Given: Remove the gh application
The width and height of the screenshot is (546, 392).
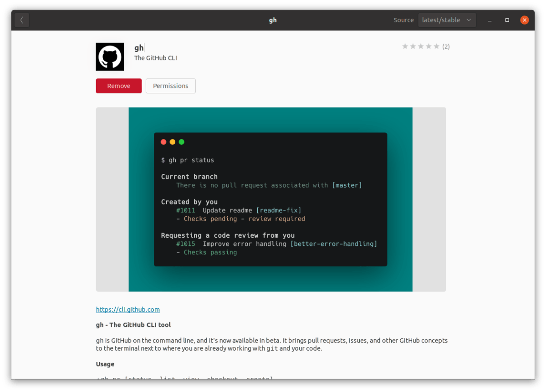Looking at the screenshot, I should coord(119,86).
